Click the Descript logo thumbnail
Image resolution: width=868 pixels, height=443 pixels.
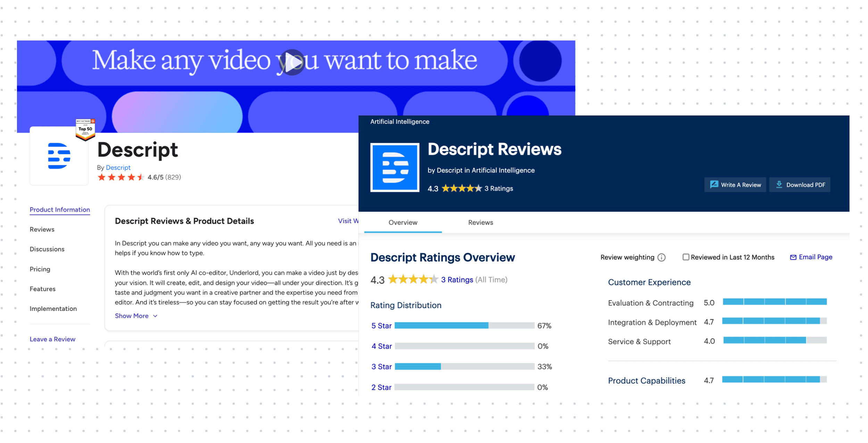tap(59, 156)
